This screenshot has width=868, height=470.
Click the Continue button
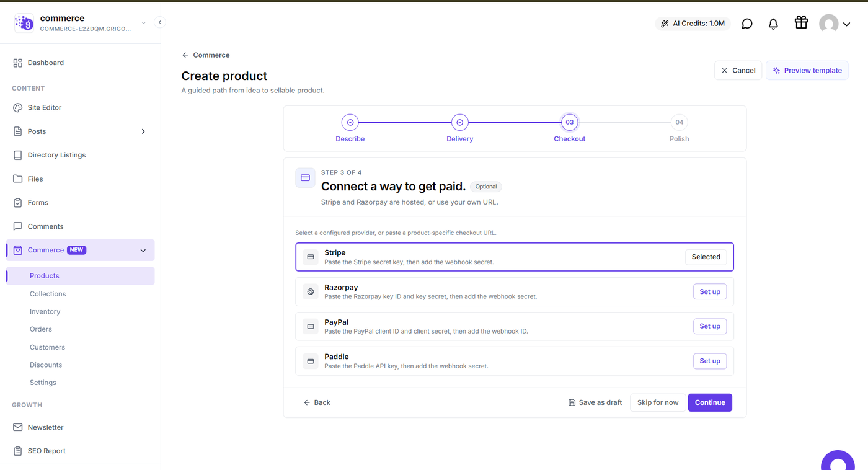click(x=710, y=402)
